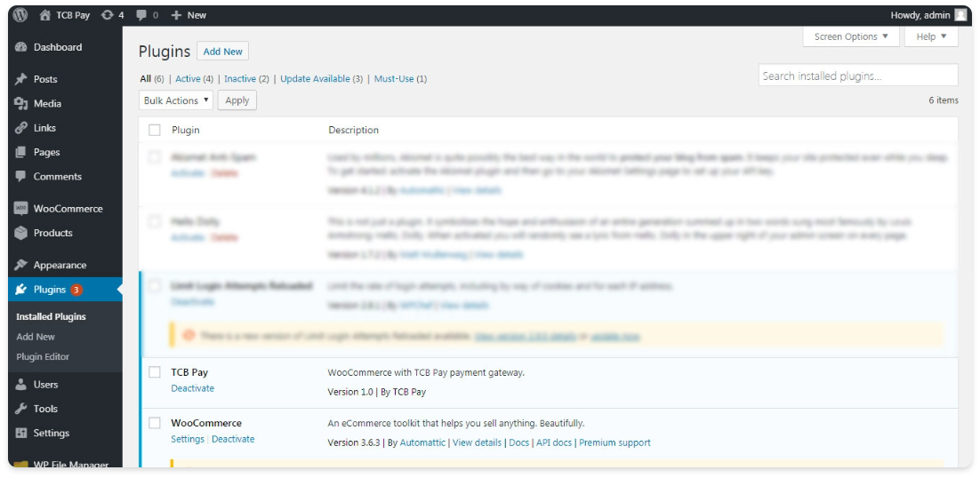Open WooCommerce View details link

point(477,442)
